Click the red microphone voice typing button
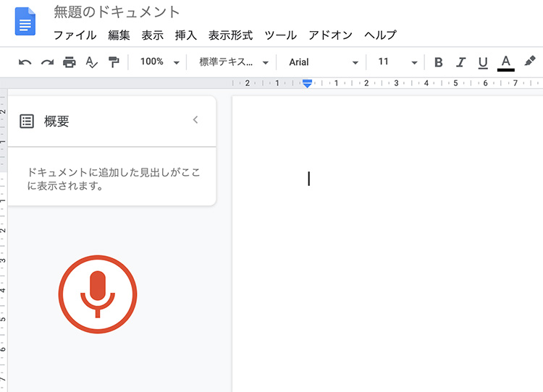This screenshot has height=392, width=543. [98, 294]
